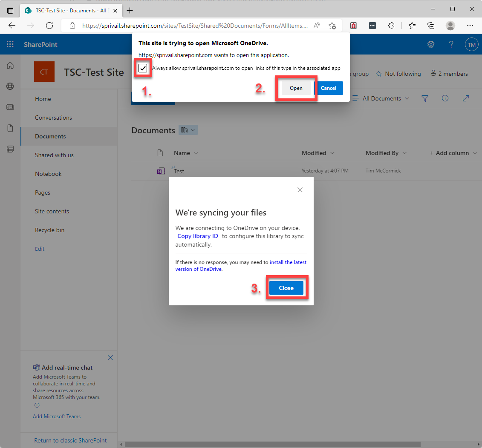Click the browser address bar URL
482x448 pixels.
pyautogui.click(x=195, y=26)
